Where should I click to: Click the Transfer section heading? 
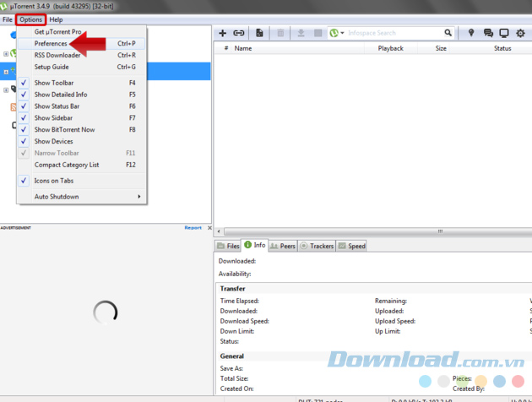click(232, 289)
